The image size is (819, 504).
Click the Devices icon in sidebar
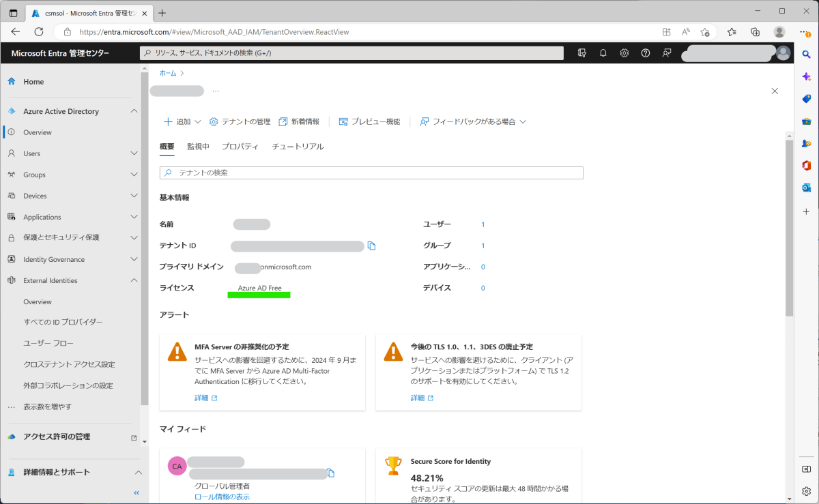(x=12, y=196)
